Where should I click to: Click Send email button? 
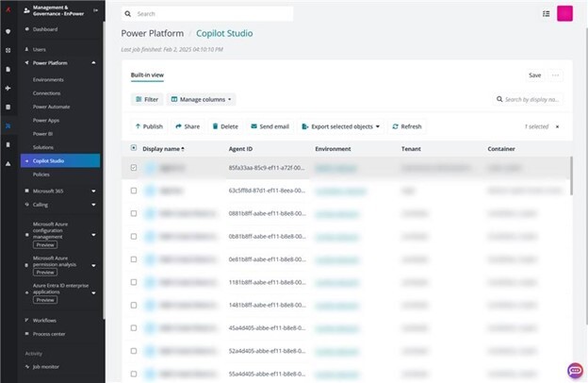270,126
